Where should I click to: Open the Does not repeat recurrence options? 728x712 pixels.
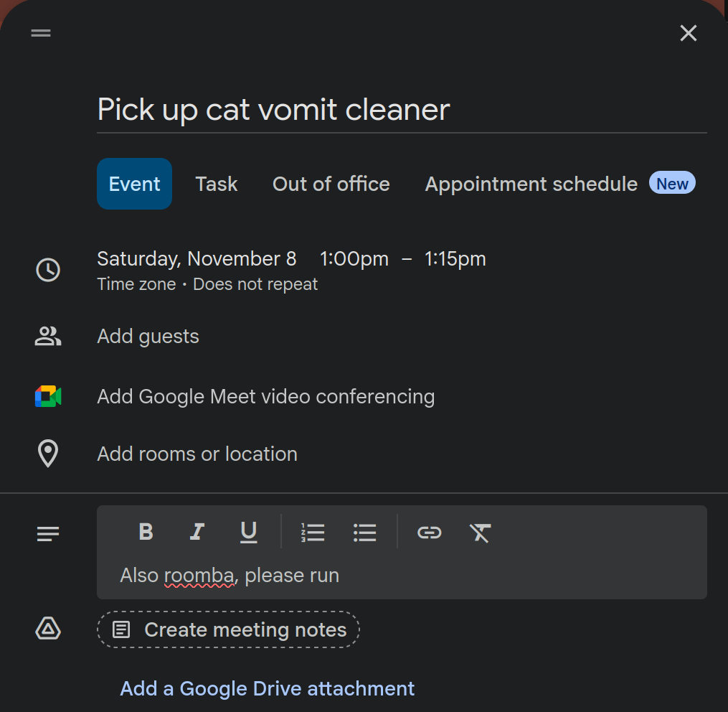[255, 284]
